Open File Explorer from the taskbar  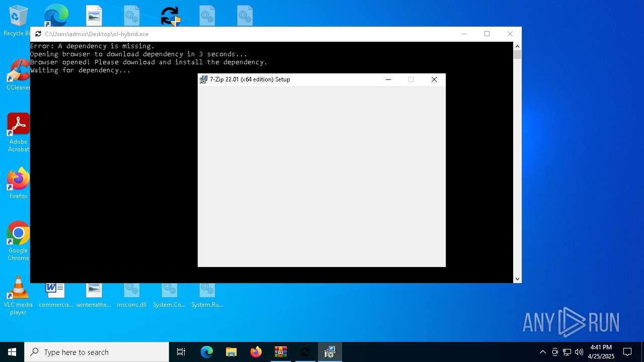point(231,352)
